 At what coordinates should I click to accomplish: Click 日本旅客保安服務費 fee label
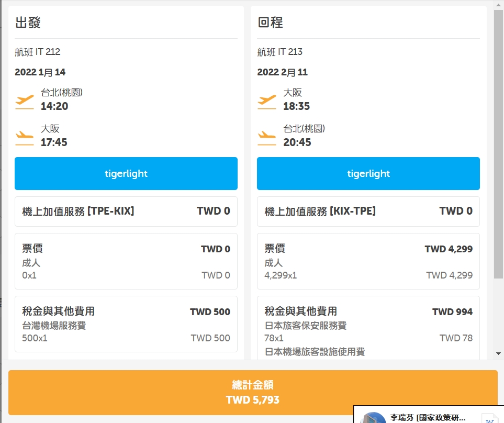306,325
